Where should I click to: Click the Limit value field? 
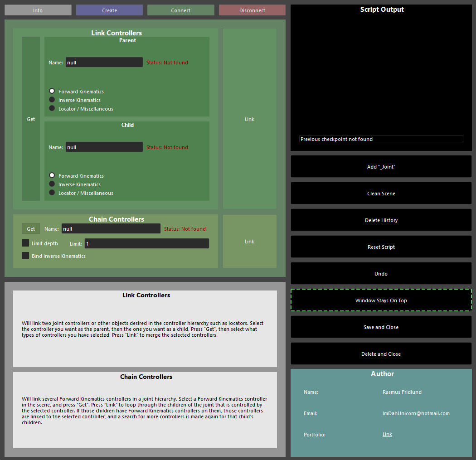point(146,244)
